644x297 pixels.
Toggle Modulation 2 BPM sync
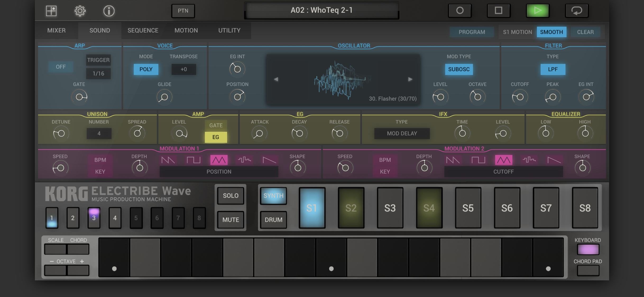pos(385,160)
